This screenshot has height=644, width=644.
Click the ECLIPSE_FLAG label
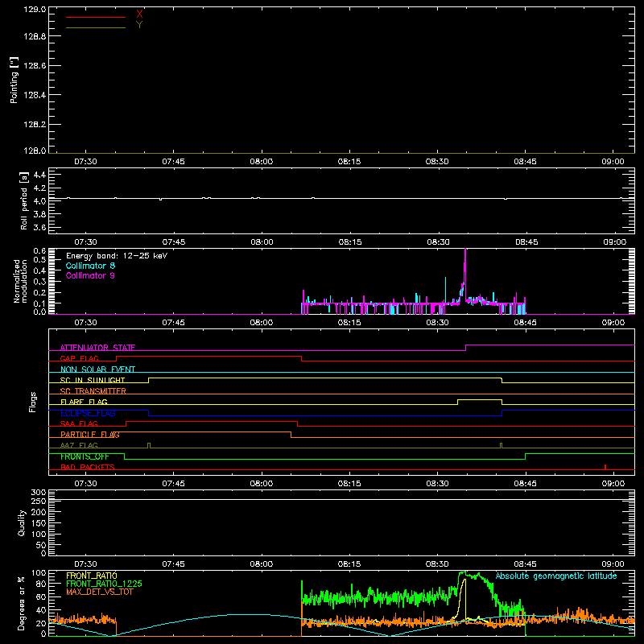tap(88, 413)
